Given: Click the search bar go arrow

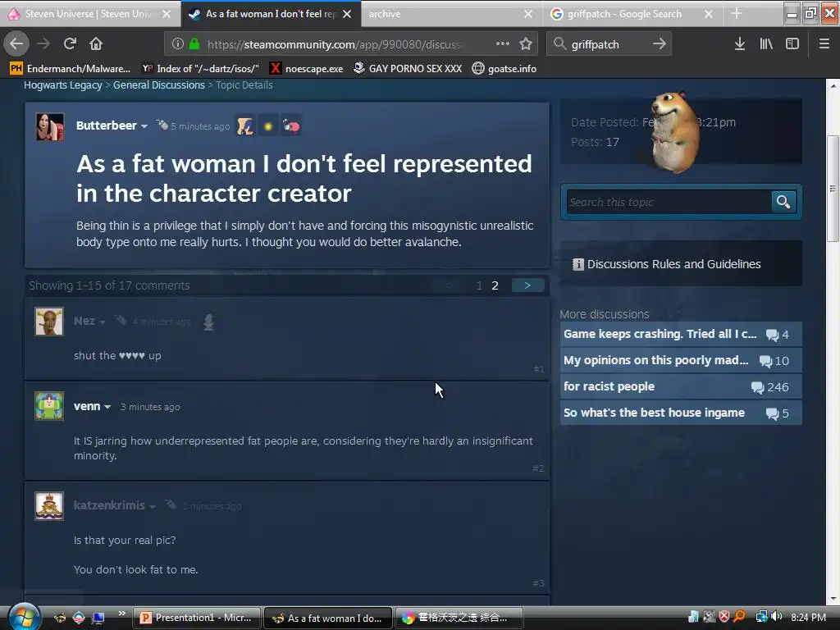Looking at the screenshot, I should pos(660,43).
